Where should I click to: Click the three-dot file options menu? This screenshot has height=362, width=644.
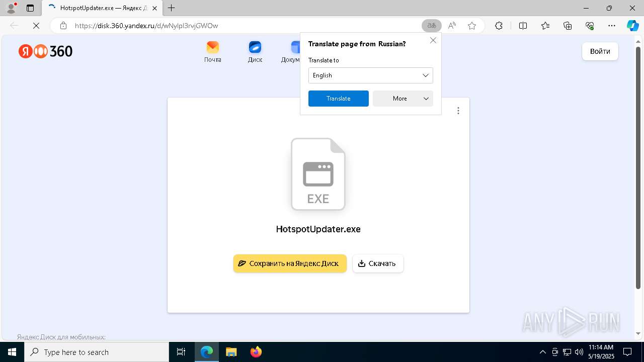pyautogui.click(x=458, y=111)
